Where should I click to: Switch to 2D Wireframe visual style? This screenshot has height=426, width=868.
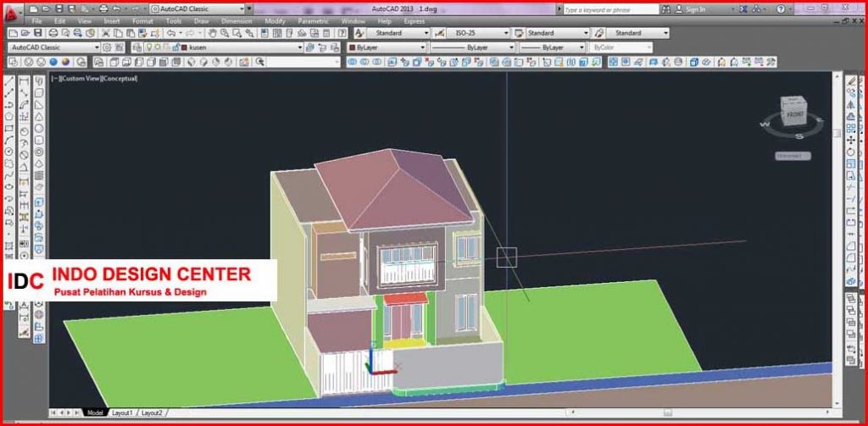pyautogui.click(x=14, y=62)
